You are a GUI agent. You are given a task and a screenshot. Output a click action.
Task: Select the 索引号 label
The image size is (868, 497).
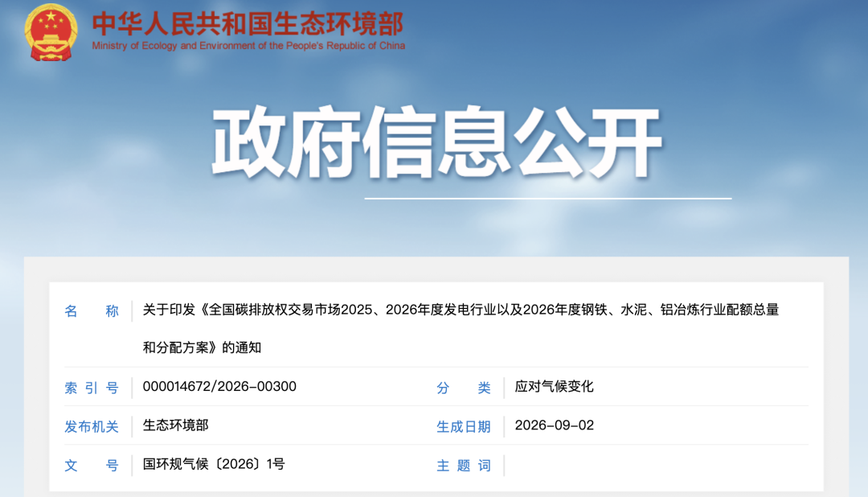[x=92, y=388]
